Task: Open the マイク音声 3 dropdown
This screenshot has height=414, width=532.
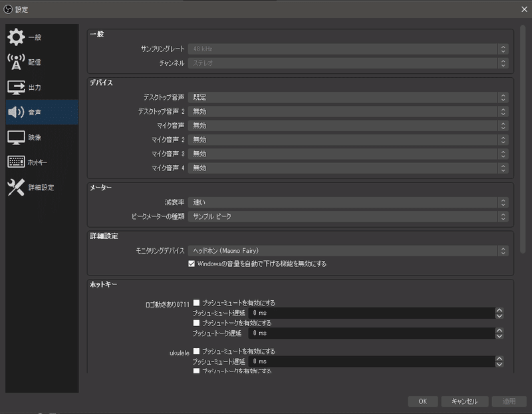Action: (x=348, y=154)
